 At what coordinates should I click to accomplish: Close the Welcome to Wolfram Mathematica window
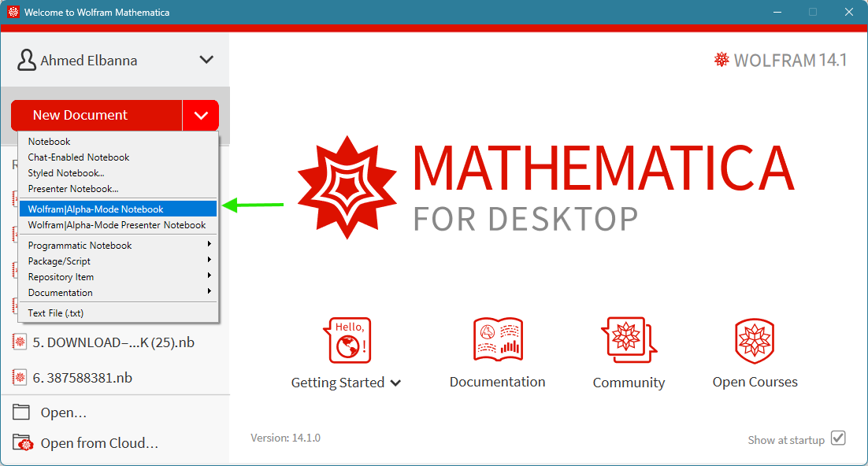[848, 12]
